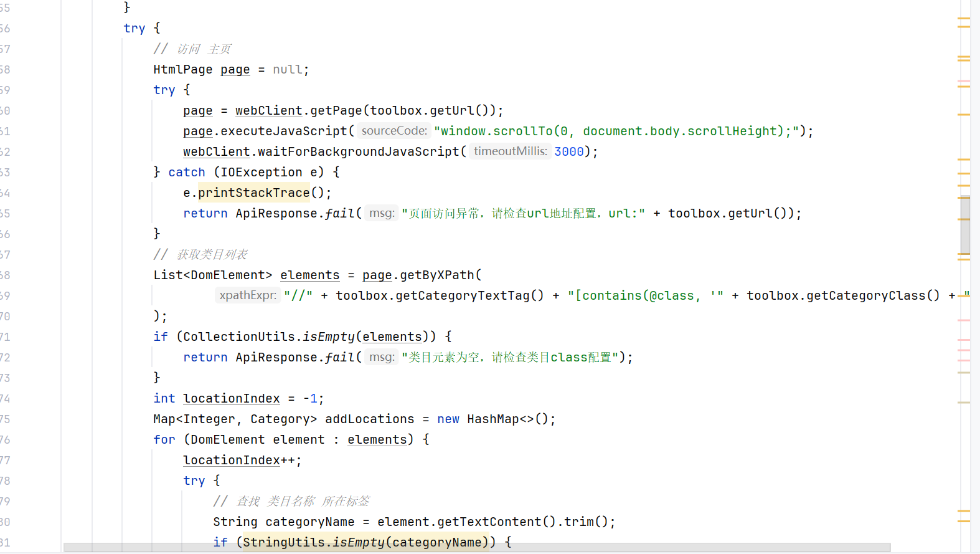This screenshot has height=554, width=980.
Task: Click the vertical scrollbar thumb of the editor
Action: (x=965, y=225)
